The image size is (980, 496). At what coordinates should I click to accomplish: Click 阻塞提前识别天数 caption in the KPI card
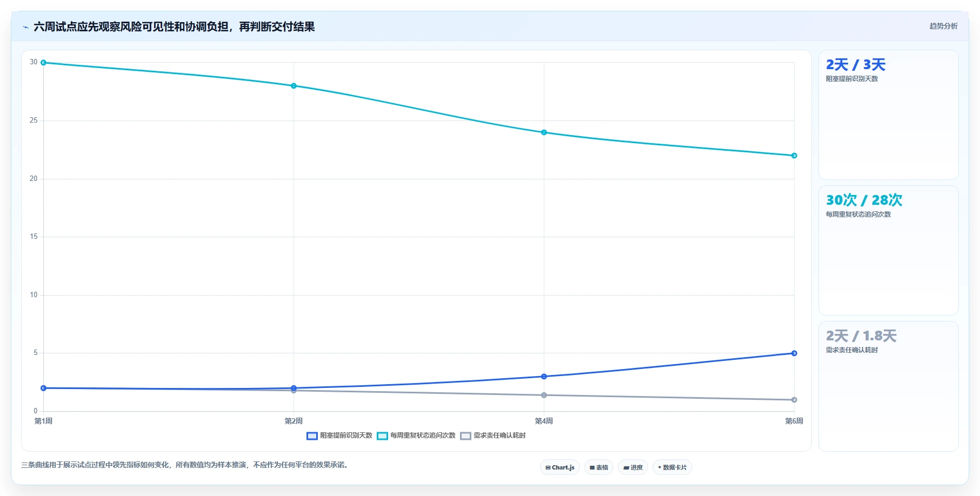[x=852, y=79]
